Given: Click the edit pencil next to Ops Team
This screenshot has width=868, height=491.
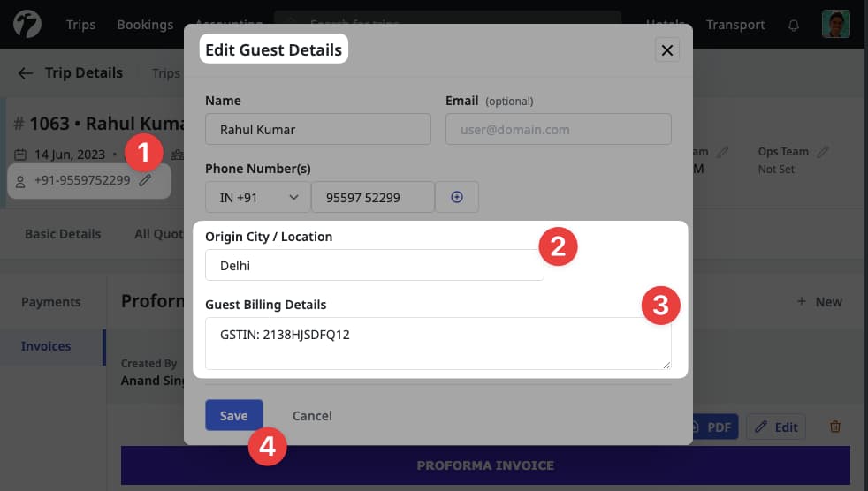Looking at the screenshot, I should coord(823,152).
